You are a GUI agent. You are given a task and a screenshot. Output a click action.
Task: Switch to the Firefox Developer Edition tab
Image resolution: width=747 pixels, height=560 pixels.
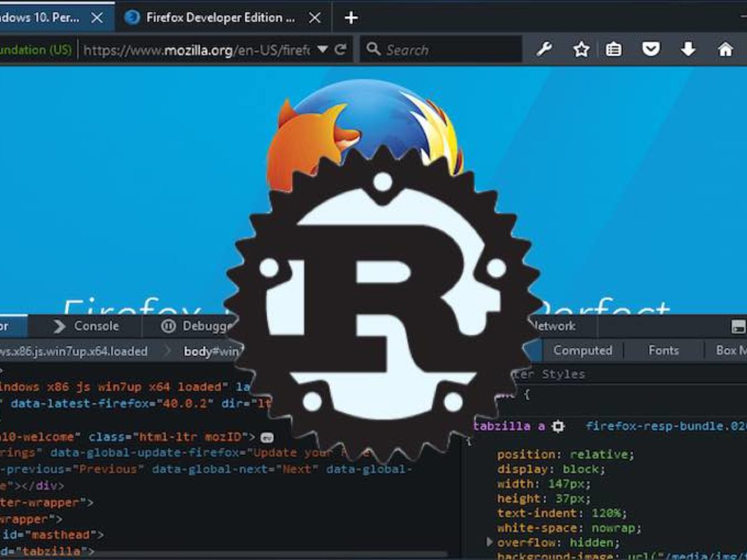click(223, 17)
